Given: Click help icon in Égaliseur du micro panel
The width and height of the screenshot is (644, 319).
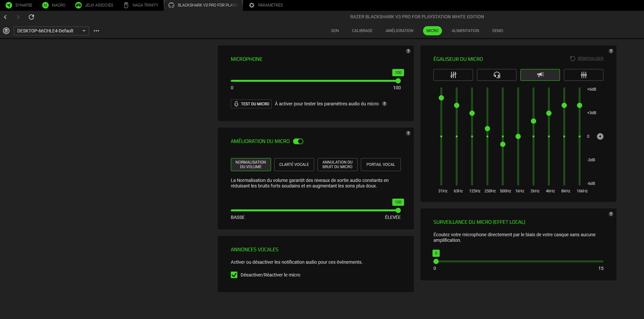Looking at the screenshot, I should pos(611,51).
